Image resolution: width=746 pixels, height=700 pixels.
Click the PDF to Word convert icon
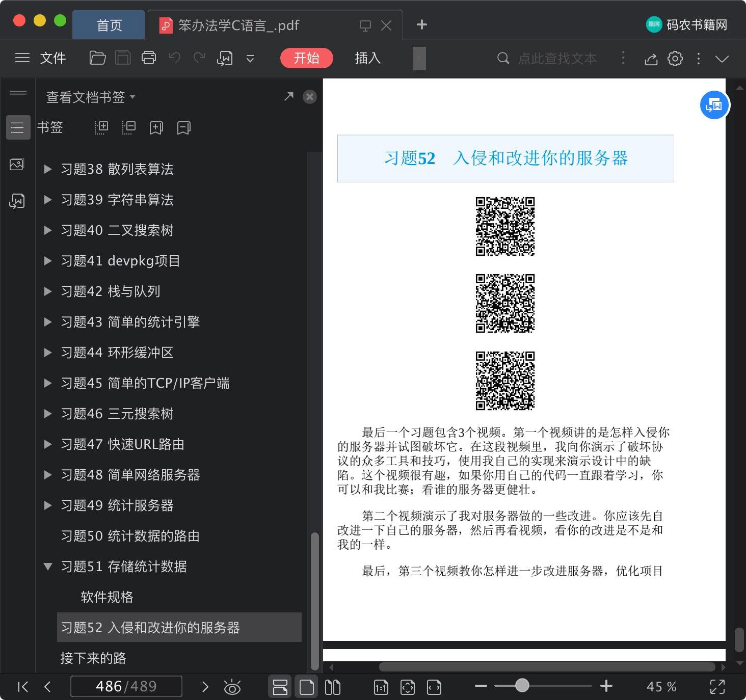(225, 58)
